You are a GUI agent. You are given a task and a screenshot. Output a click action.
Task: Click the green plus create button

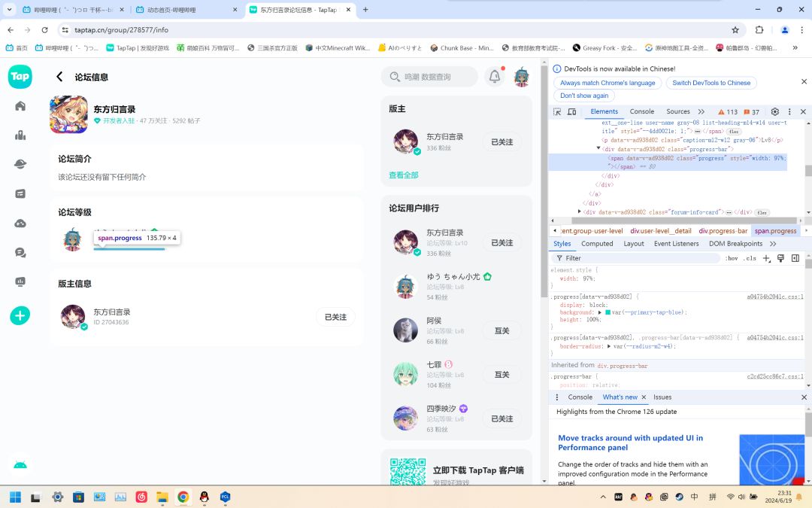[x=20, y=315]
